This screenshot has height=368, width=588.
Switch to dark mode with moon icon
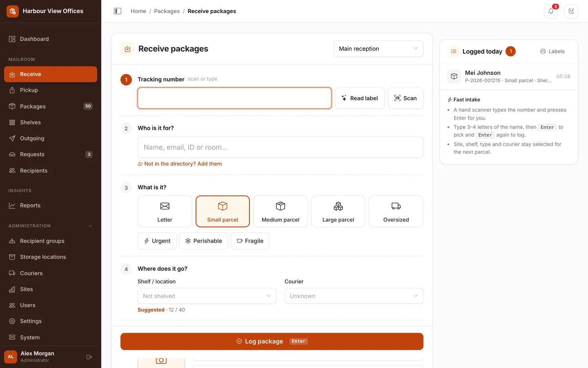coord(571,11)
